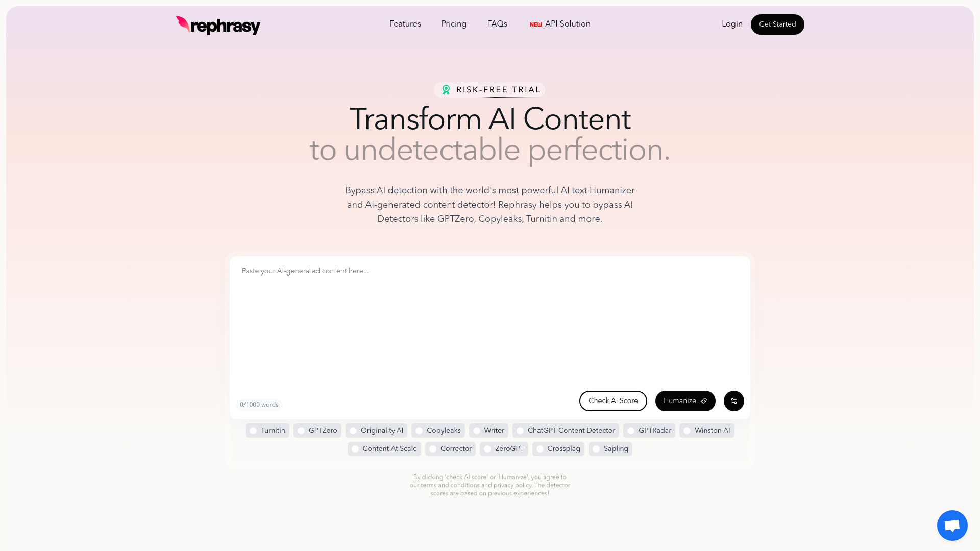Image resolution: width=980 pixels, height=551 pixels.
Task: Toggle the Copyleaks detector checkbox
Action: click(418, 431)
